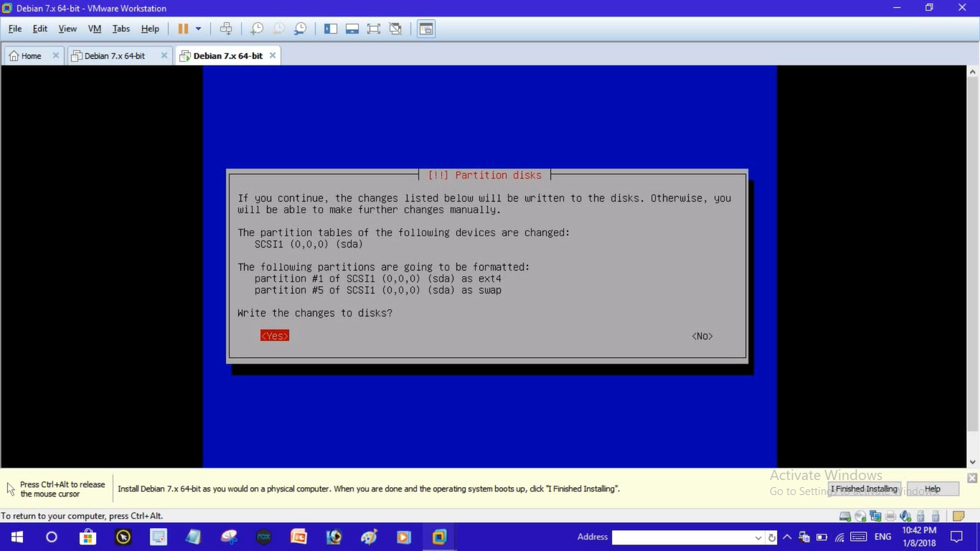This screenshot has width=980, height=551.
Task: Open Cortana search circle on taskbar
Action: (52, 537)
